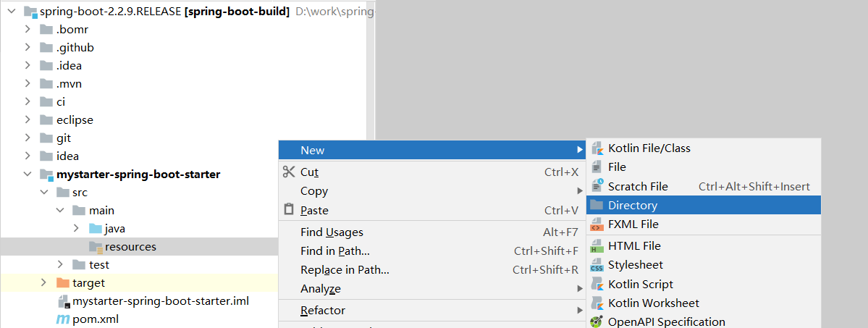Click the Stylesheet CSS icon
The width and height of the screenshot is (868, 328).
[597, 265]
